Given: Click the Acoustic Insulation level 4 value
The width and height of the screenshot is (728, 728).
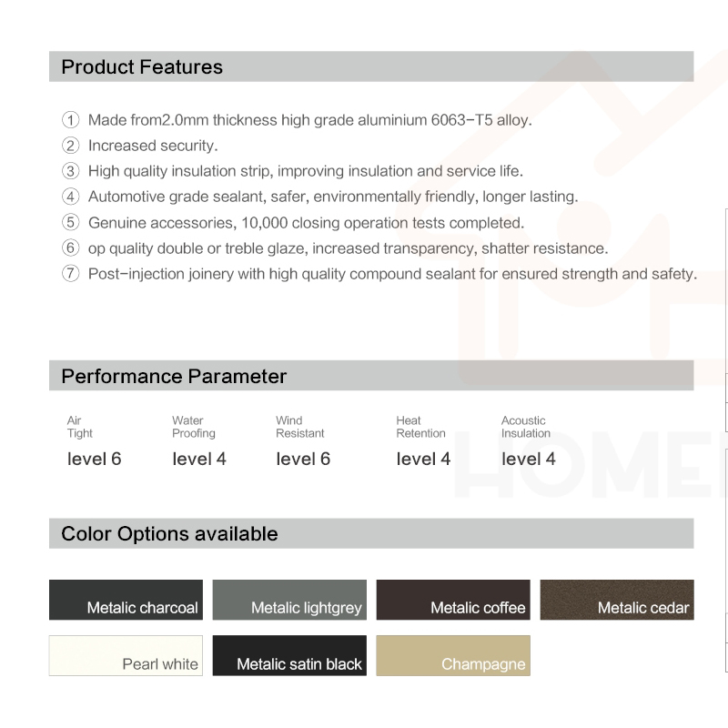Looking at the screenshot, I should (529, 459).
